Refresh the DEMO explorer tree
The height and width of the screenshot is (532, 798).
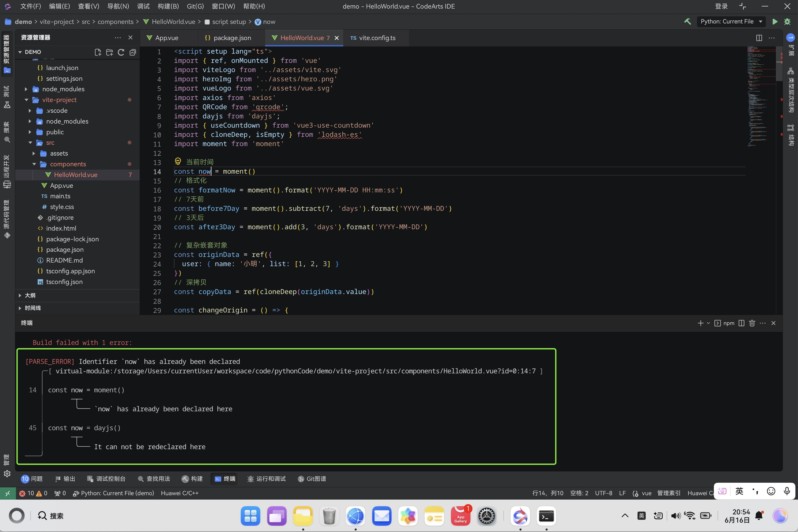pos(121,52)
